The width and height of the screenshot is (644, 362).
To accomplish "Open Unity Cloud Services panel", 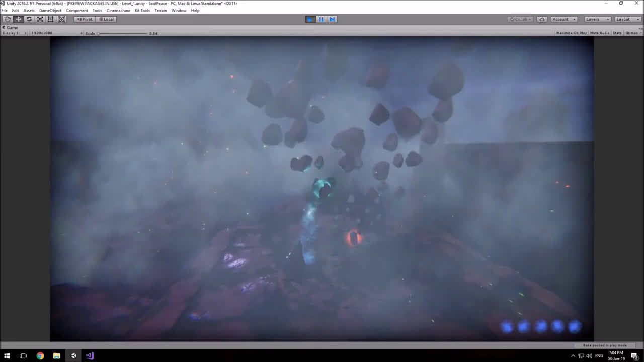I will [x=542, y=19].
